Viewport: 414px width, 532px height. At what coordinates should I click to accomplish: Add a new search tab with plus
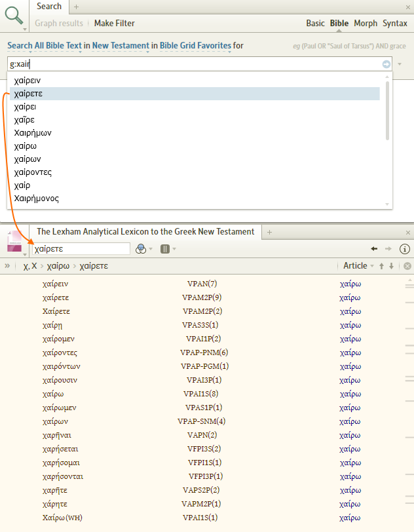click(77, 7)
